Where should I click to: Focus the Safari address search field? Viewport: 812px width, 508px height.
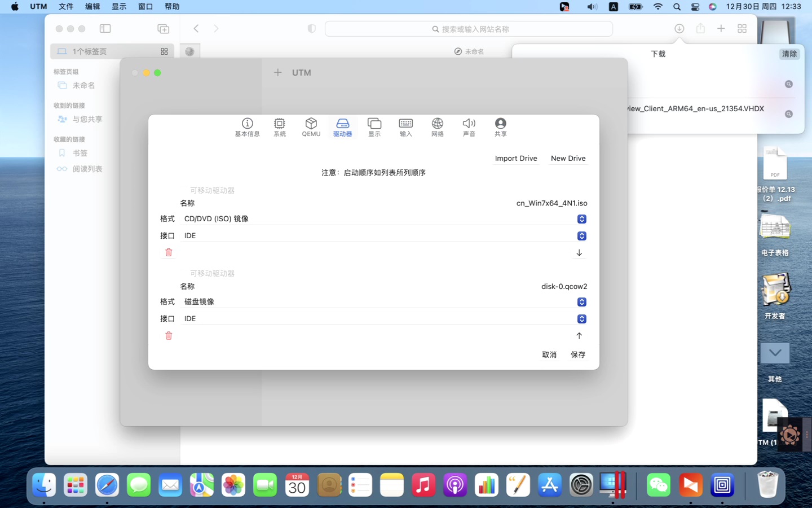point(469,29)
